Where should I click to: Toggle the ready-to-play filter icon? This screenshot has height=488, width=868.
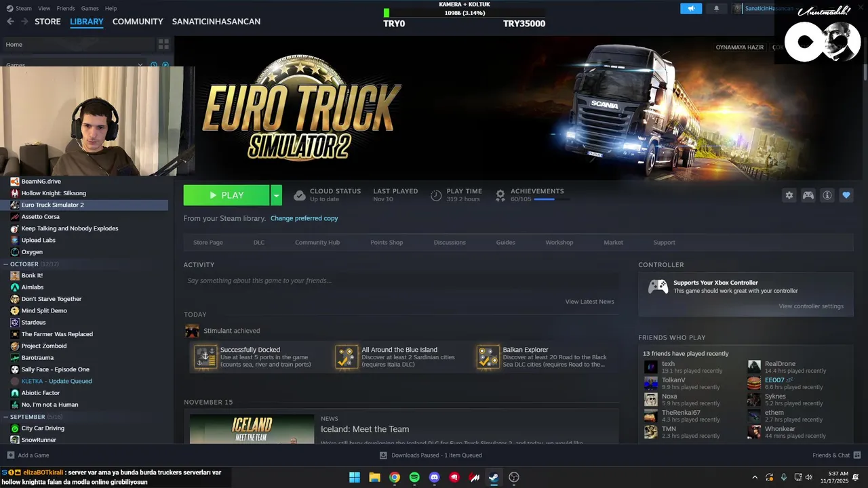pyautogui.click(x=165, y=65)
